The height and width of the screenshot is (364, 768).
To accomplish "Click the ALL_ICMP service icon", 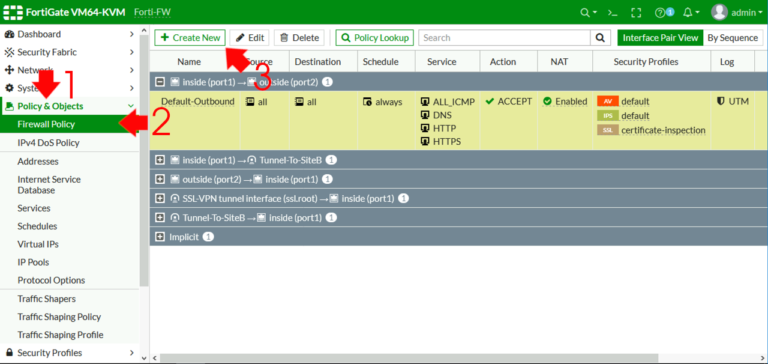I will point(425,102).
